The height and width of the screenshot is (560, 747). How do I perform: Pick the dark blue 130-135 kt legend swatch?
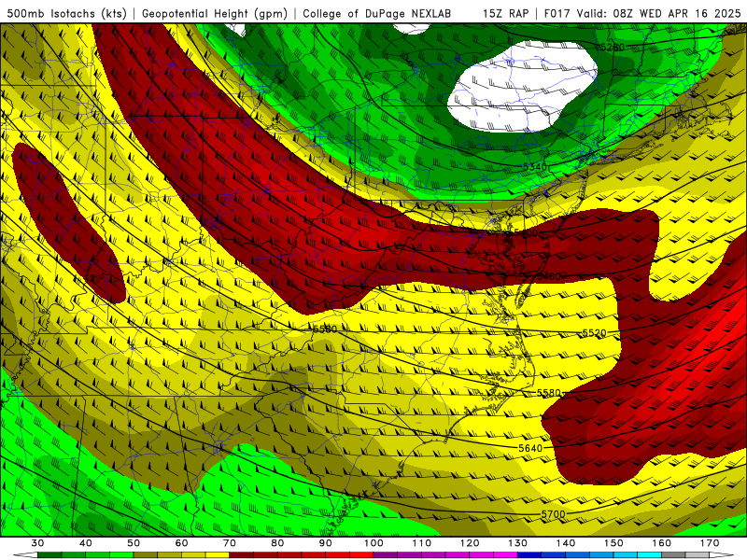(x=529, y=555)
